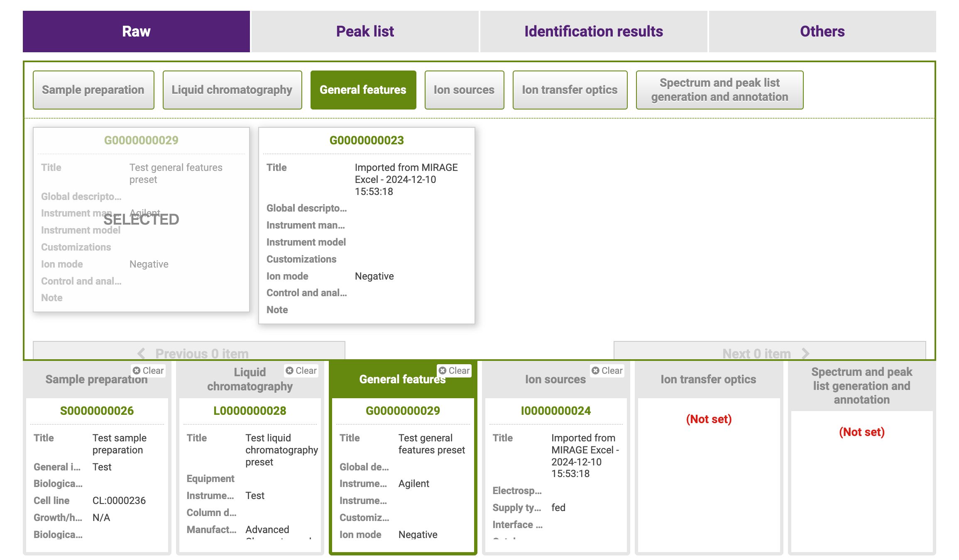Open Sample preparation section button
Image resolution: width=959 pixels, height=560 pixels.
pyautogui.click(x=93, y=90)
